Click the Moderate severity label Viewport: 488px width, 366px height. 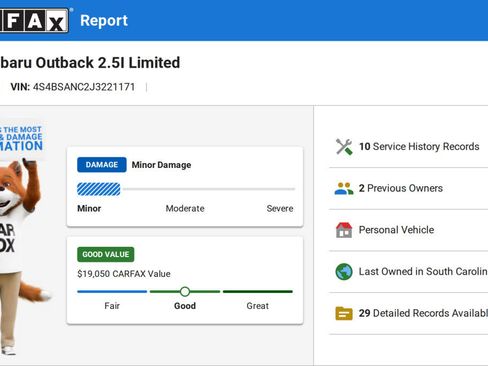coord(185,208)
